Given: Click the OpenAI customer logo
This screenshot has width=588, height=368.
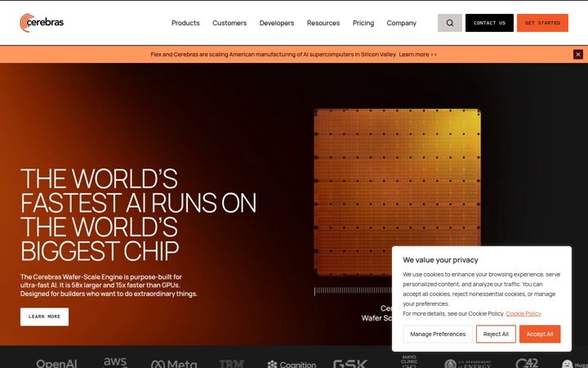Looking at the screenshot, I should pos(56,363).
